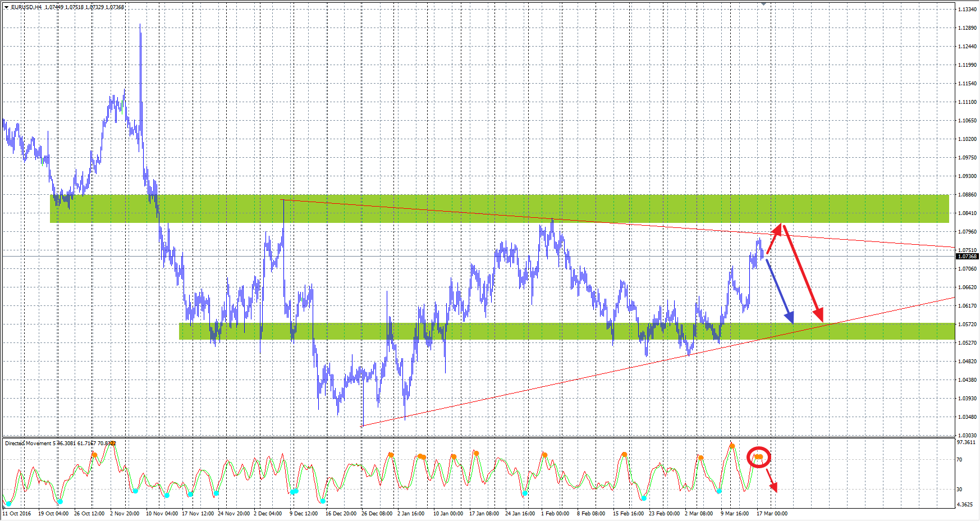Click the 2 Nov 20:00 time label
The width and height of the screenshot is (980, 521).
[125, 514]
